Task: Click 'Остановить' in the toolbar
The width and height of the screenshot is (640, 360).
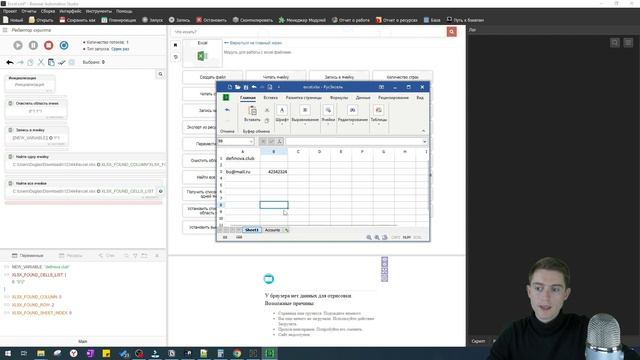Action: pos(211,20)
